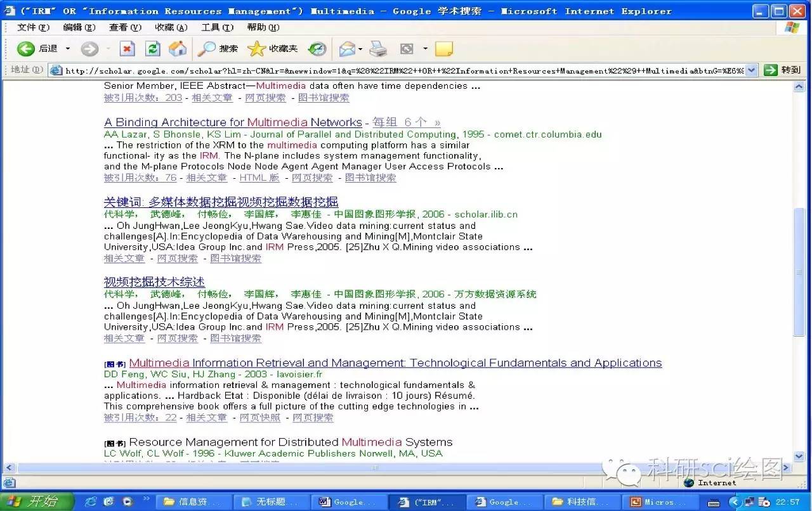Open the Back button history dropdown arrow
The width and height of the screenshot is (812, 511).
tap(67, 49)
